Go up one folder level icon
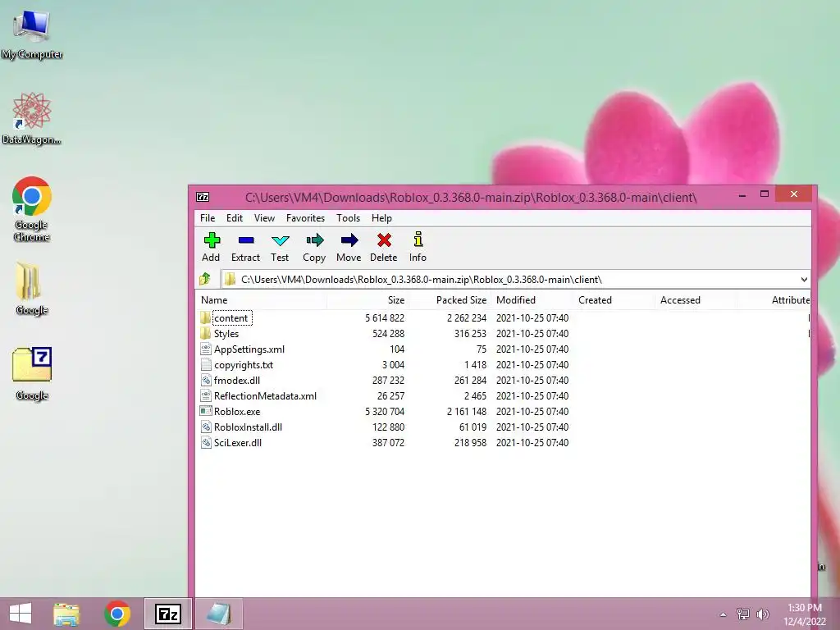 pyautogui.click(x=204, y=279)
